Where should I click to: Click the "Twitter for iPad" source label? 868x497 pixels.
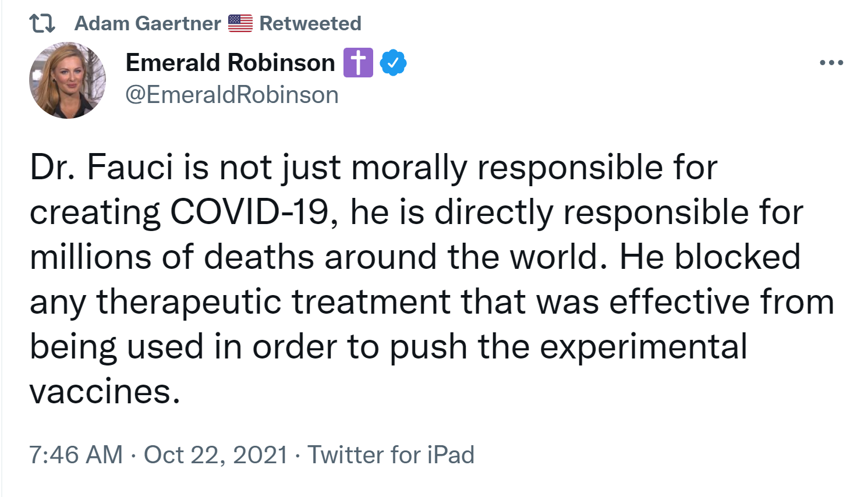(x=391, y=455)
